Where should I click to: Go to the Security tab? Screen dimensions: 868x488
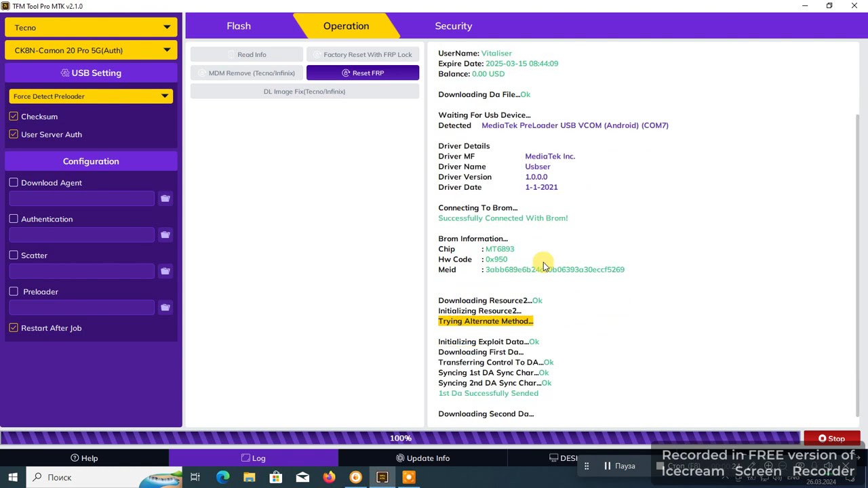454,26
